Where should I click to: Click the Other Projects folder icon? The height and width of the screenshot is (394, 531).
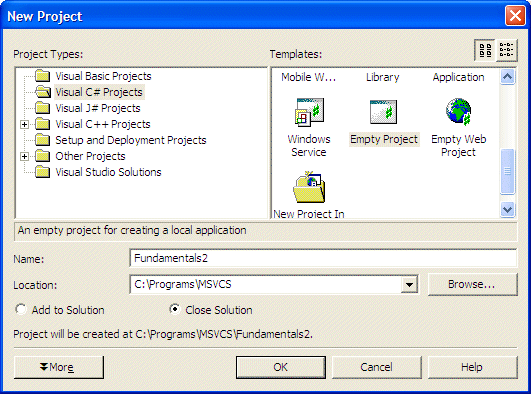[43, 156]
